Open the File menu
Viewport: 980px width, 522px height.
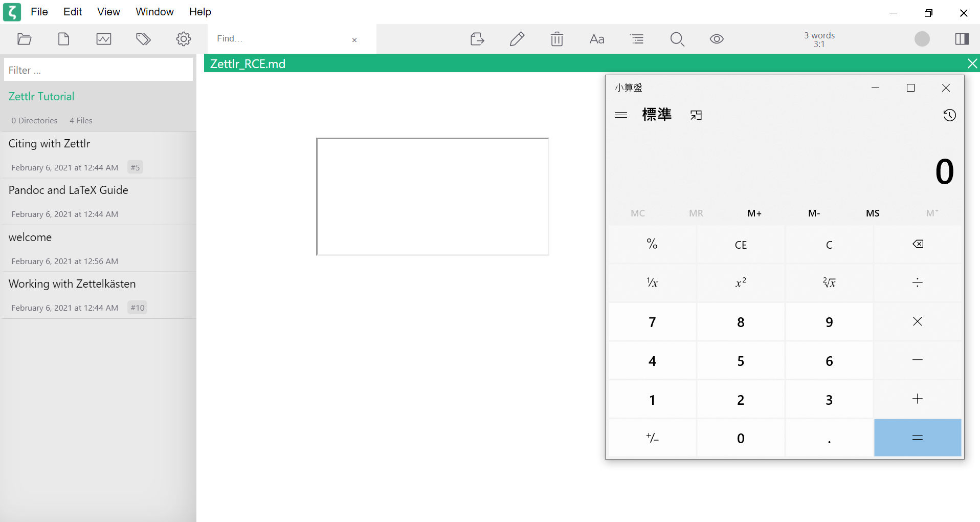click(39, 12)
